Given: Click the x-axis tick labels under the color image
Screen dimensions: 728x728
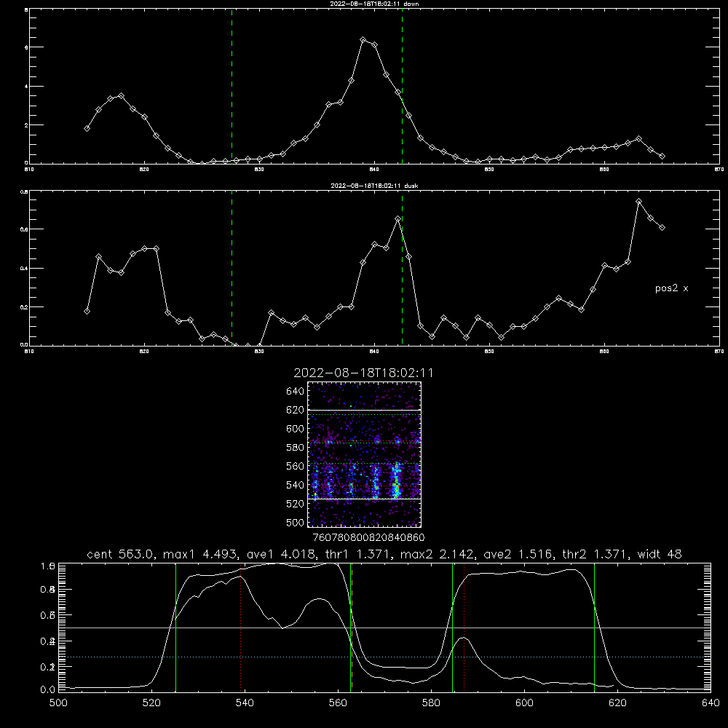Looking at the screenshot, I should pos(369,537).
